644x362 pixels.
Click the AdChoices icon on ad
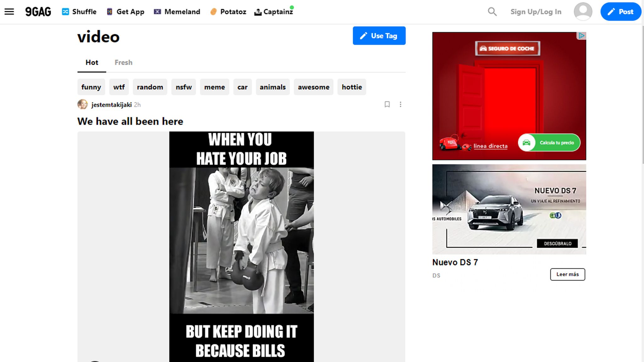(x=581, y=36)
